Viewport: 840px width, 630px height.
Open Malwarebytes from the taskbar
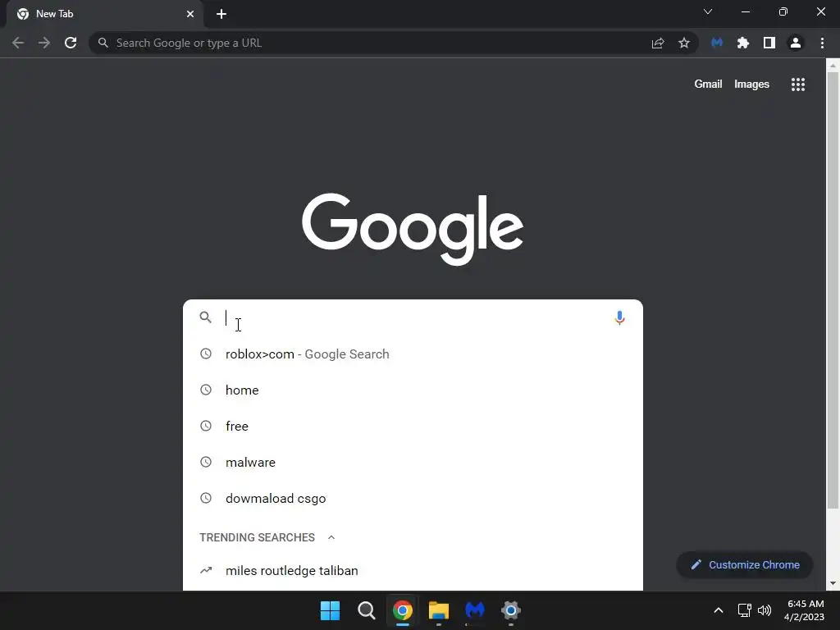[x=475, y=610]
